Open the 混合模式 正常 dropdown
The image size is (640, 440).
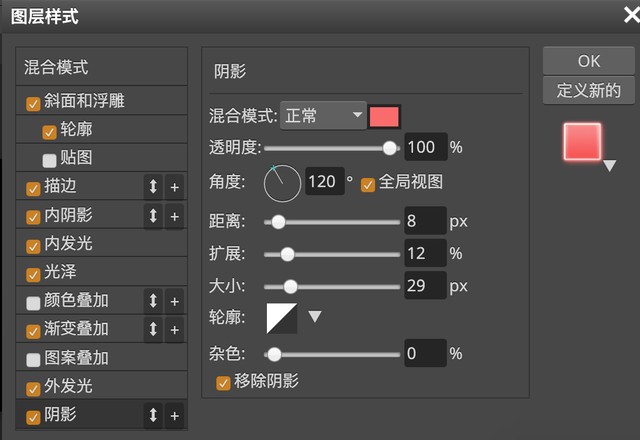pos(323,116)
